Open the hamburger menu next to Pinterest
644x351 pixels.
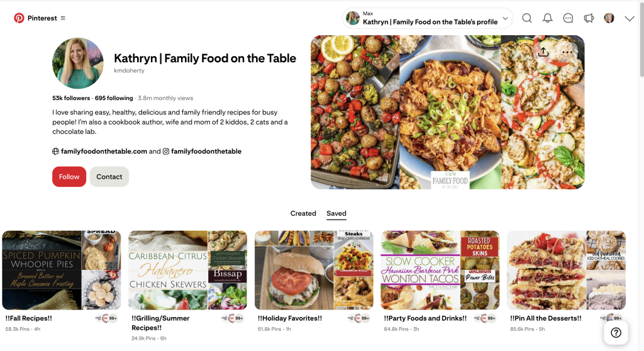63,18
